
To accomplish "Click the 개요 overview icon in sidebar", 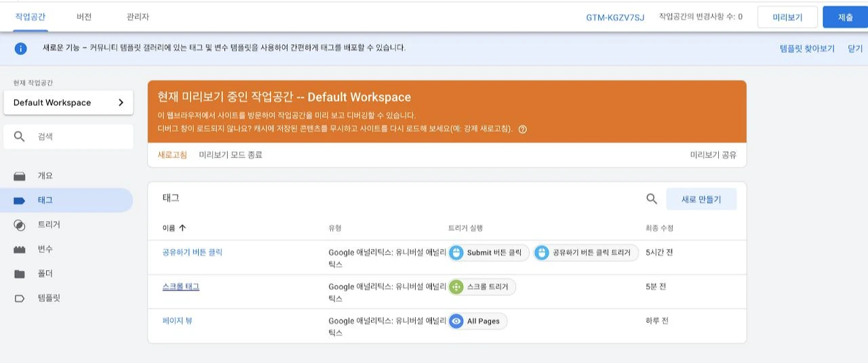I will (x=20, y=176).
